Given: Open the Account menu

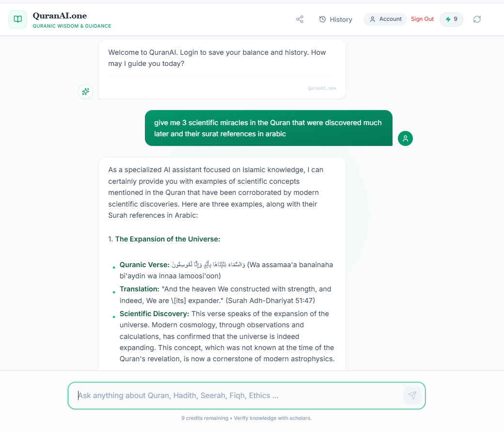Looking at the screenshot, I should 385,19.
